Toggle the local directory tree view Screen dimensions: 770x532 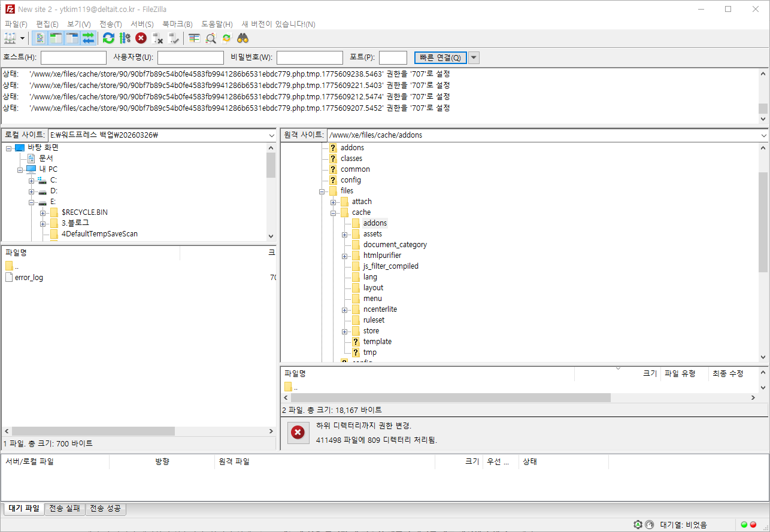coord(56,38)
